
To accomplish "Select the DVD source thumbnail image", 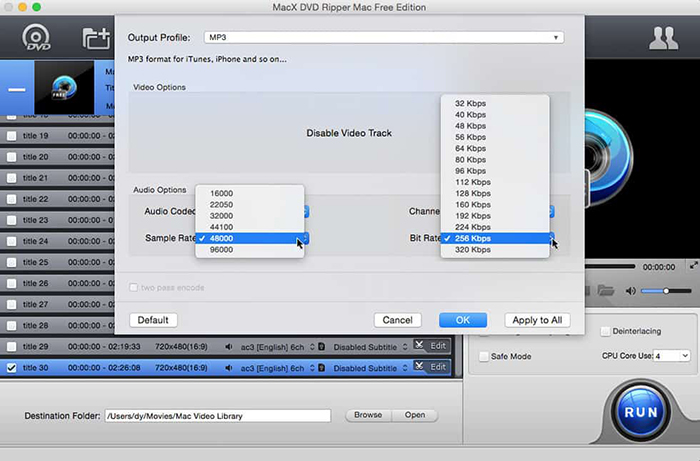I will (x=64, y=87).
